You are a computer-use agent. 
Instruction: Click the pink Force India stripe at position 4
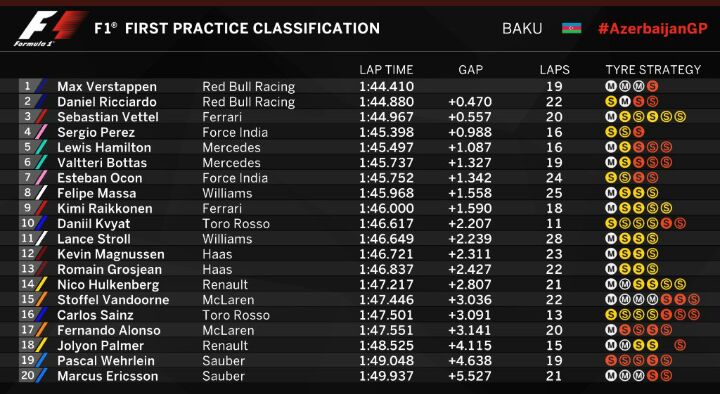pyautogui.click(x=41, y=132)
